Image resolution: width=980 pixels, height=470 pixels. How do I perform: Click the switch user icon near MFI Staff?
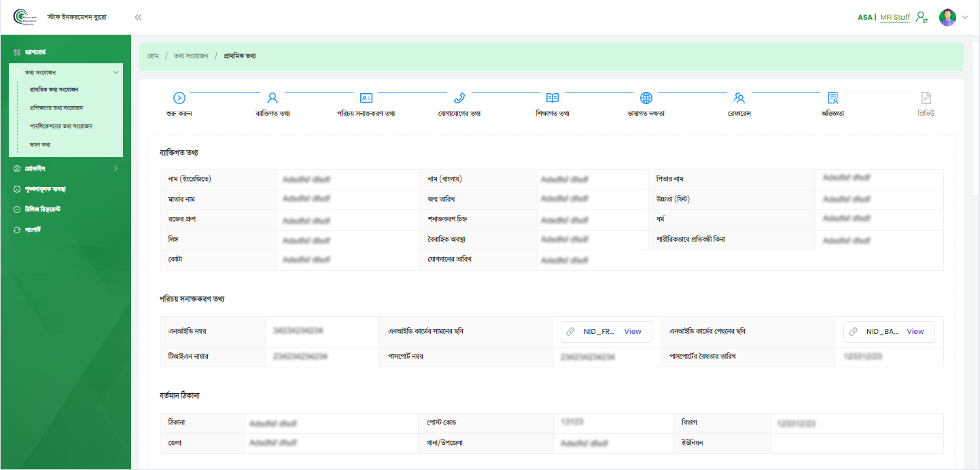pyautogui.click(x=922, y=18)
